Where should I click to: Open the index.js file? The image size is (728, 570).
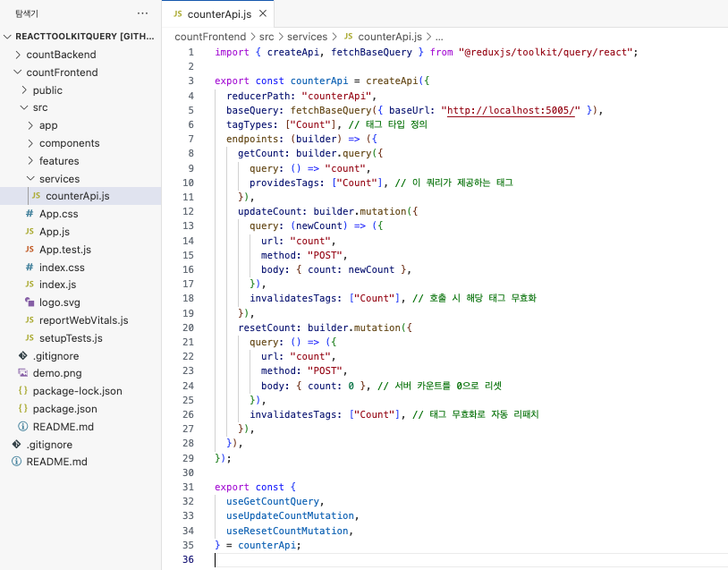pos(57,285)
